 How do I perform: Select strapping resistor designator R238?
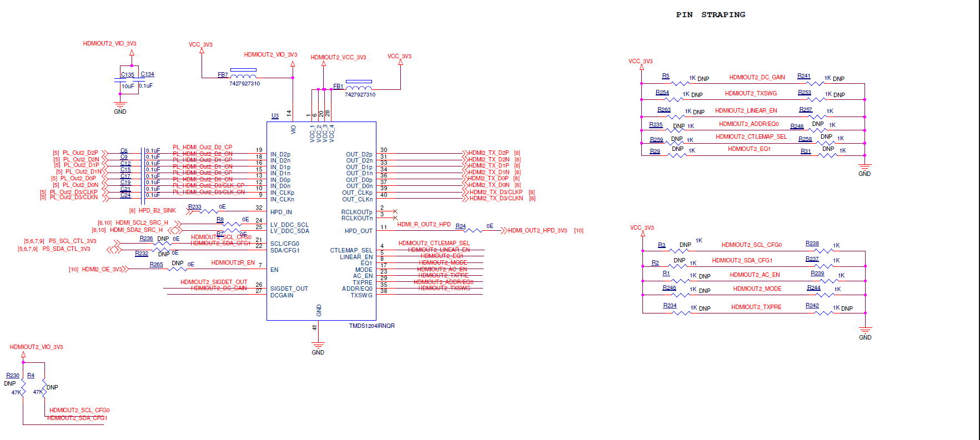[812, 243]
